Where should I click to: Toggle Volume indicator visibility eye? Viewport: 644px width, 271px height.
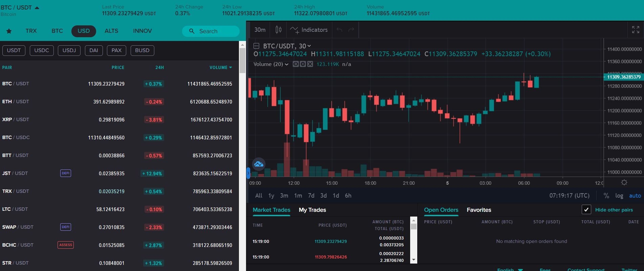click(x=296, y=64)
